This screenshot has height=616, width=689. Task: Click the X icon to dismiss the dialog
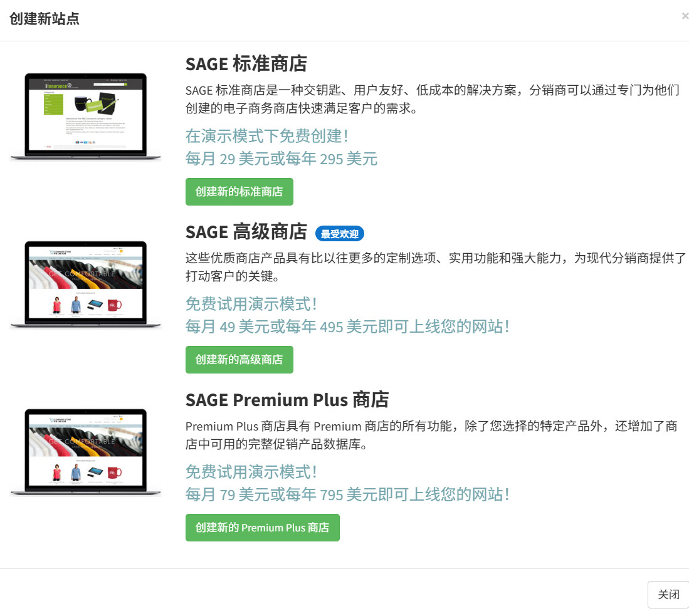[685, 16]
